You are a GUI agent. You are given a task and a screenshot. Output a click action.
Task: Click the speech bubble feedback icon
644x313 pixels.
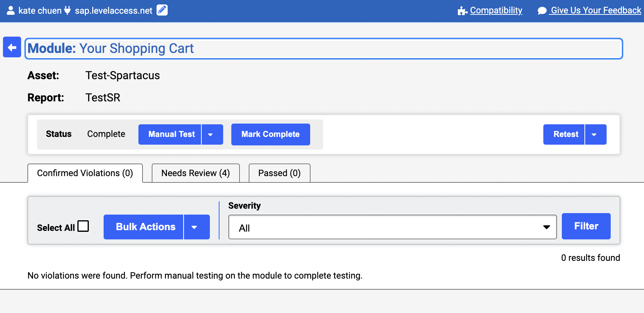[542, 11]
